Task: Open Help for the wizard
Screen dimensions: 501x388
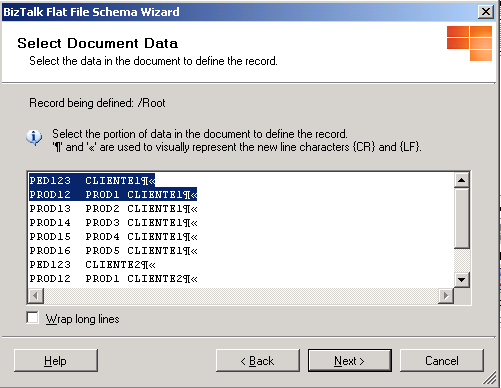Action: (56, 360)
